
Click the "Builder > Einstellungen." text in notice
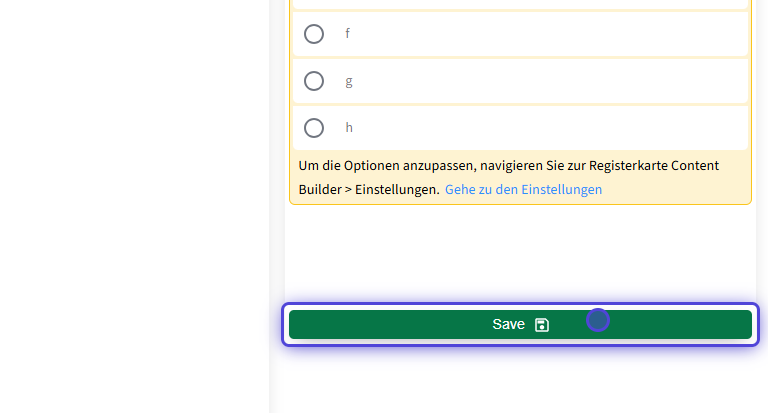[368, 189]
